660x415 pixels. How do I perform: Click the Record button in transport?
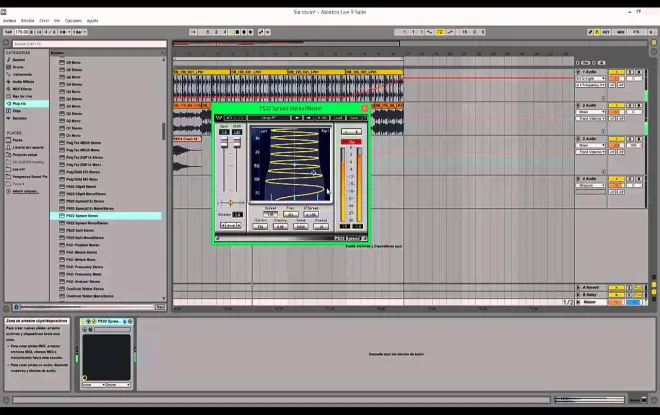point(244,32)
